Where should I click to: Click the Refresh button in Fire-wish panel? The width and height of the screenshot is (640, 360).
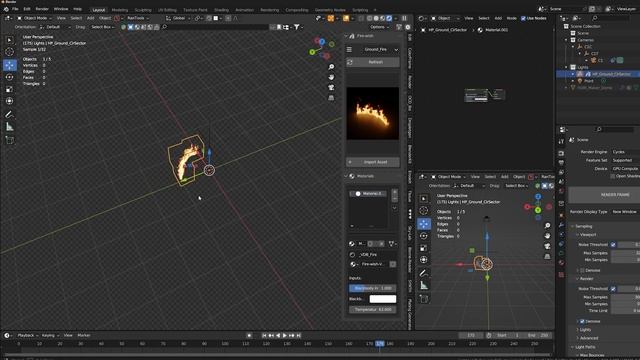(x=373, y=62)
